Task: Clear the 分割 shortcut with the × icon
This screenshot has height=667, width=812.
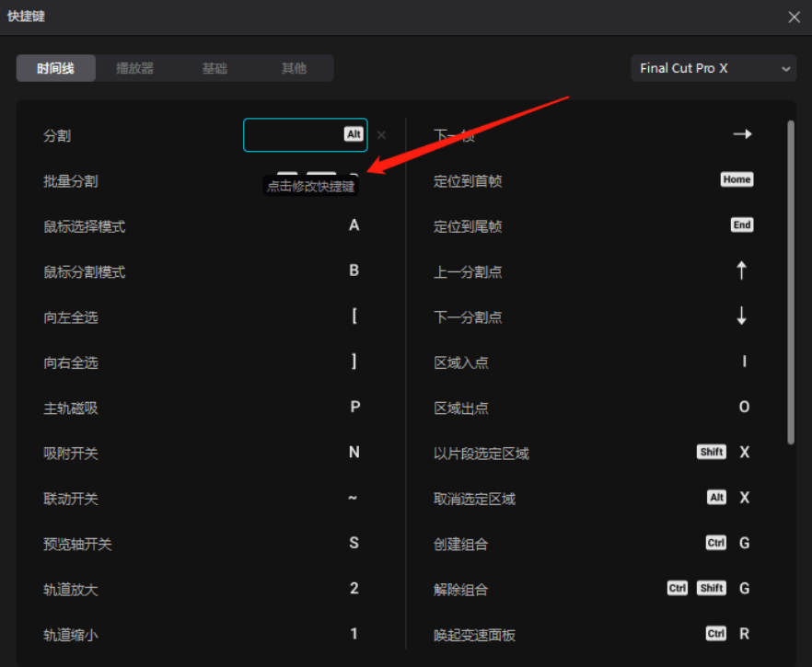Action: (x=381, y=134)
